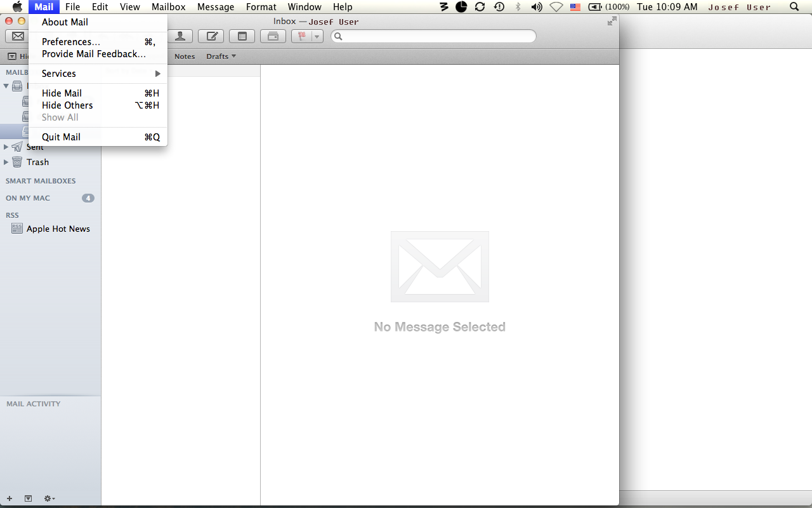Open the volume control in menu bar
This screenshot has height=508, width=812.
click(537, 7)
